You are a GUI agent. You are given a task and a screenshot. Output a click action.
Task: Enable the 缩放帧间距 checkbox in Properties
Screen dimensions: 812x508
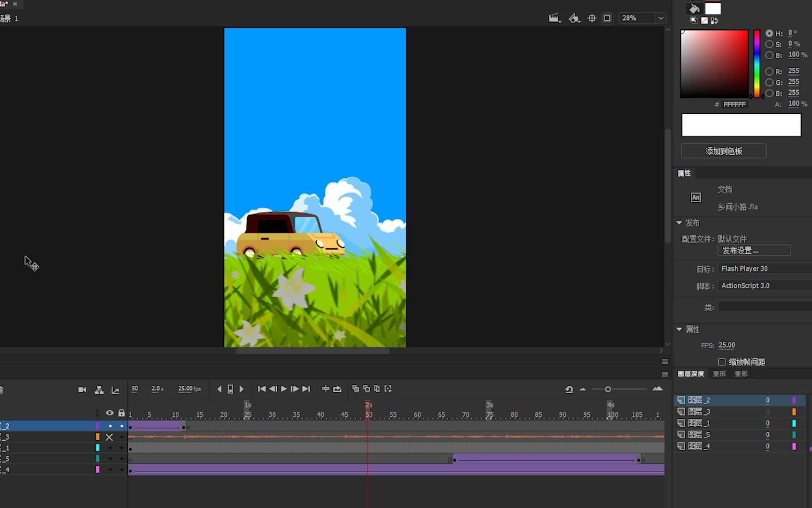coord(722,362)
